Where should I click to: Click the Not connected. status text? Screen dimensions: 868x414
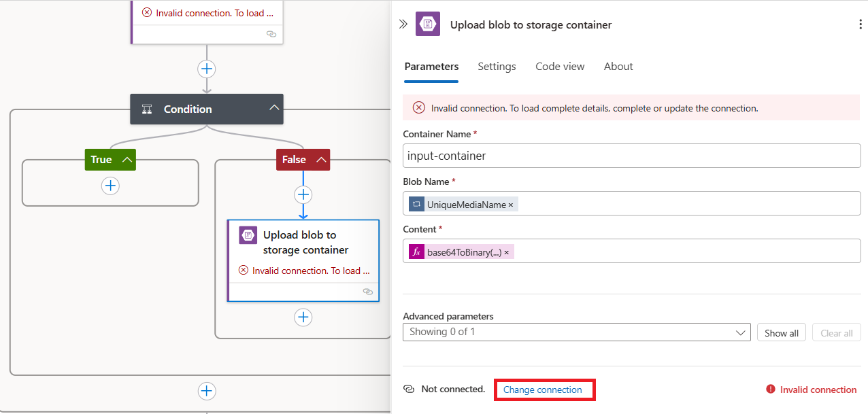pos(453,390)
